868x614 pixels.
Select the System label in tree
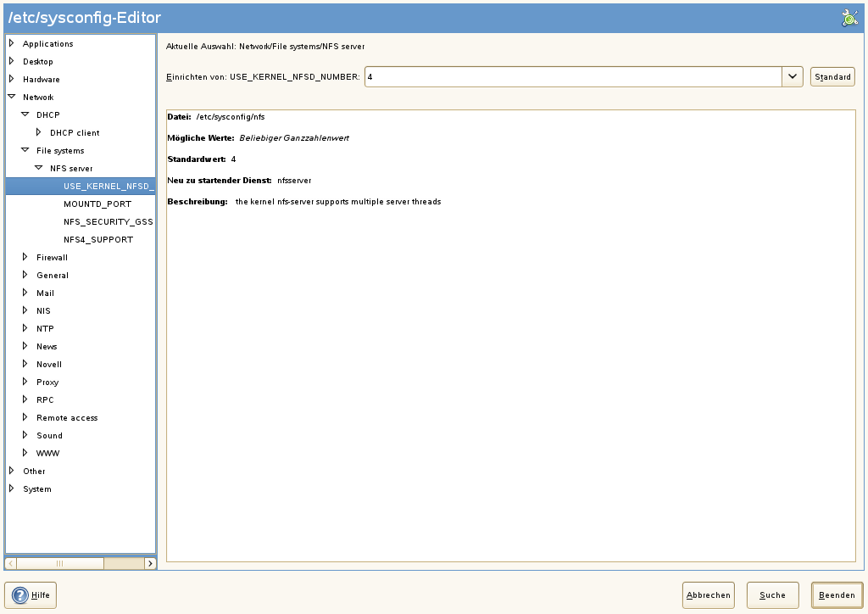pyautogui.click(x=37, y=488)
